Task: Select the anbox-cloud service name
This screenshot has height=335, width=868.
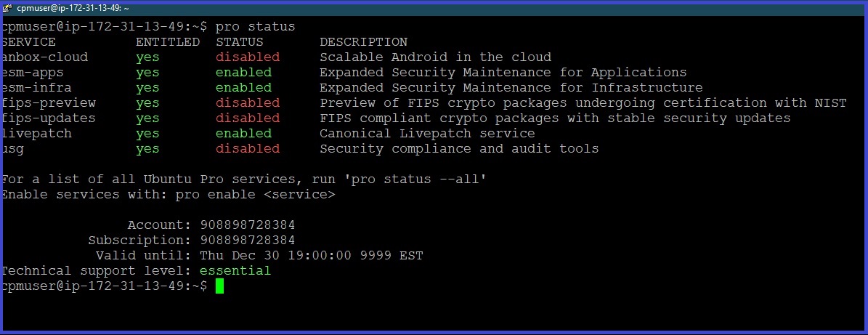Action: tap(45, 57)
